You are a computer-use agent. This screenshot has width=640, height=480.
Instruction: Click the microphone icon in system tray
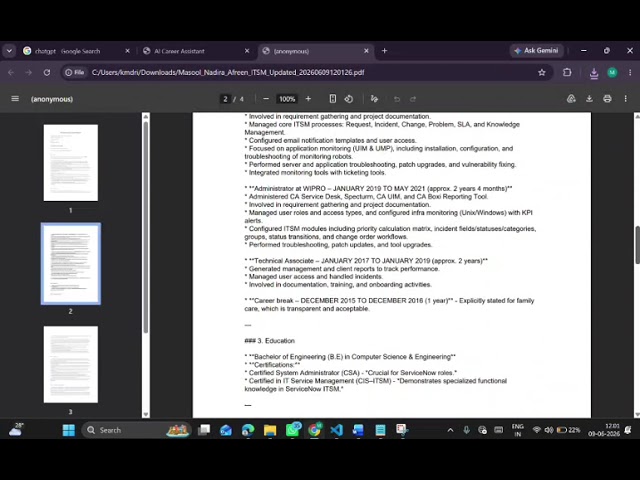pos(466,430)
